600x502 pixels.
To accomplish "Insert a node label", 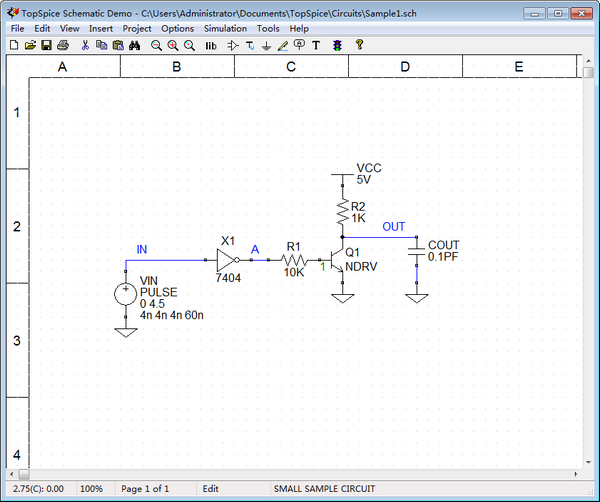I will 299,45.
